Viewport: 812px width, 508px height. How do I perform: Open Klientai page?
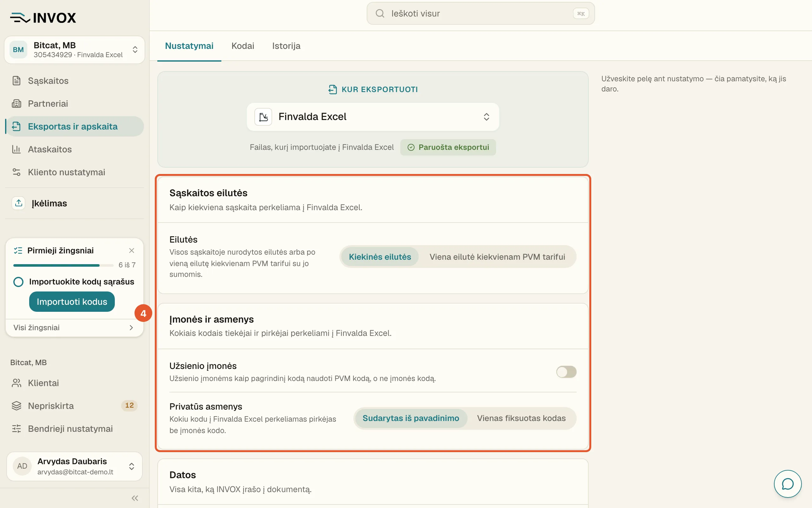(75, 383)
